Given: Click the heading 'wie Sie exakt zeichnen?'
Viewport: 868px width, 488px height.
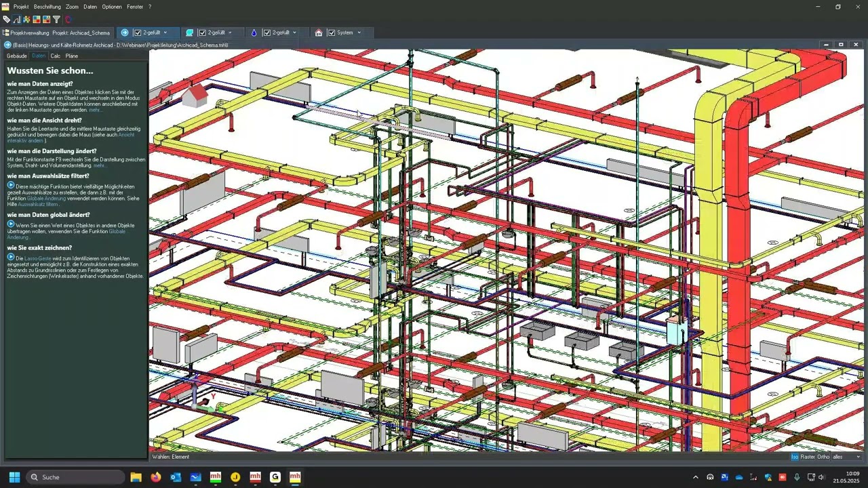Looking at the screenshot, I should tap(39, 248).
